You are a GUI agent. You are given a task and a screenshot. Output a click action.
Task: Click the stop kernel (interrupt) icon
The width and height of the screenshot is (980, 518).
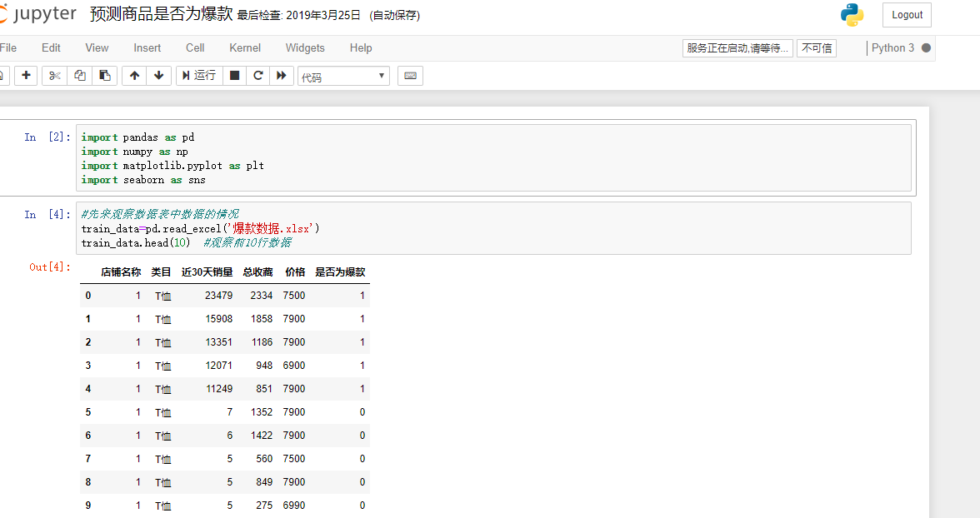[234, 75]
